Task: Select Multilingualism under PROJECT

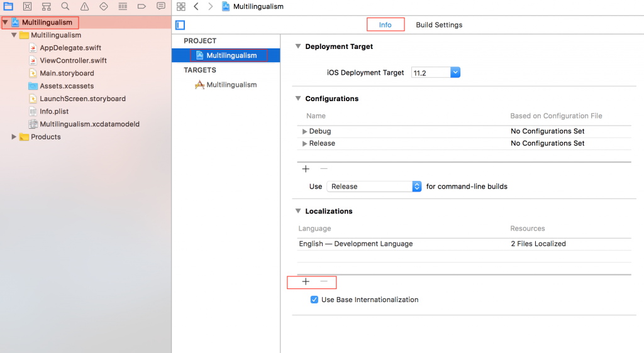Action: [226, 55]
